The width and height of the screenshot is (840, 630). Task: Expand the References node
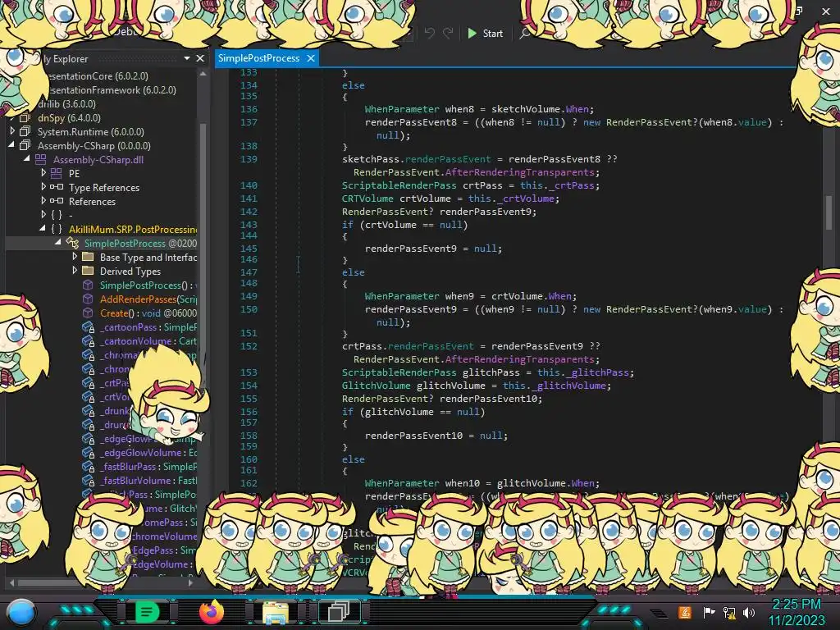[x=43, y=201]
